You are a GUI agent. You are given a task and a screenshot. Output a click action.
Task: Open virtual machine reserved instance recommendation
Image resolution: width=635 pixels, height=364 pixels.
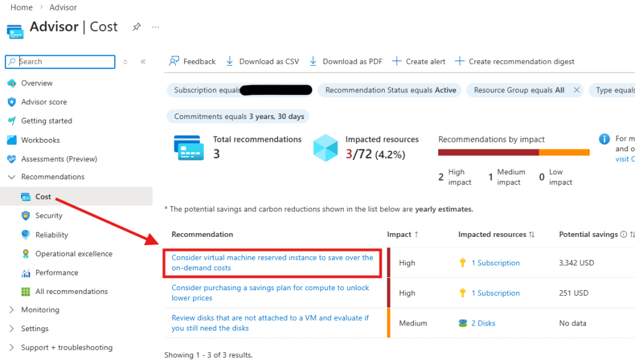coord(272,262)
